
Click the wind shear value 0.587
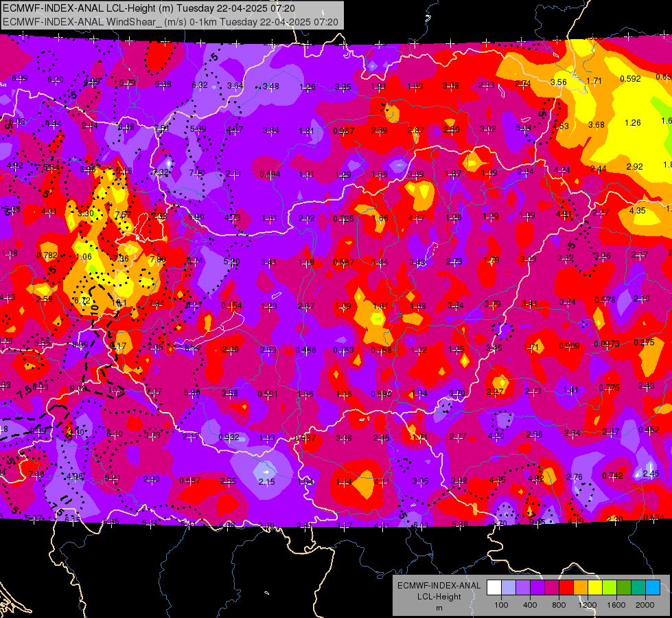click(344, 262)
